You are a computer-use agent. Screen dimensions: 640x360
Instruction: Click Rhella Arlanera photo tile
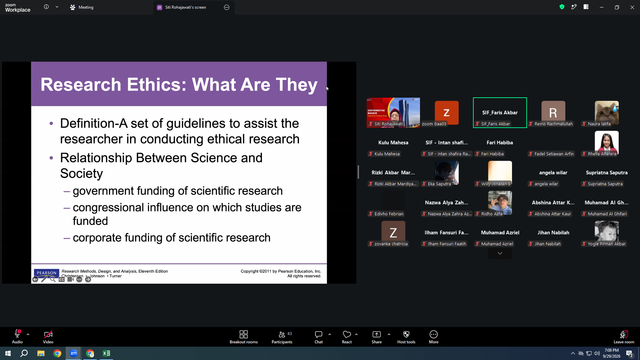coord(607,142)
